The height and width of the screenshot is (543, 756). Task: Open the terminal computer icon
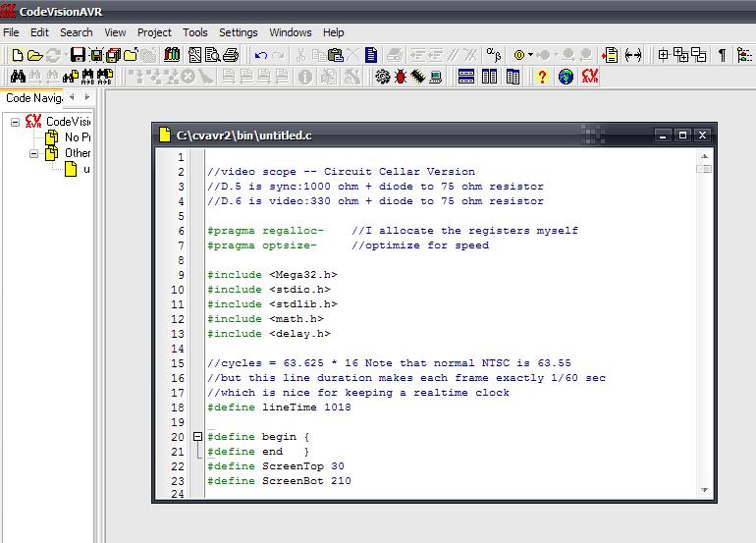pyautogui.click(x=435, y=77)
